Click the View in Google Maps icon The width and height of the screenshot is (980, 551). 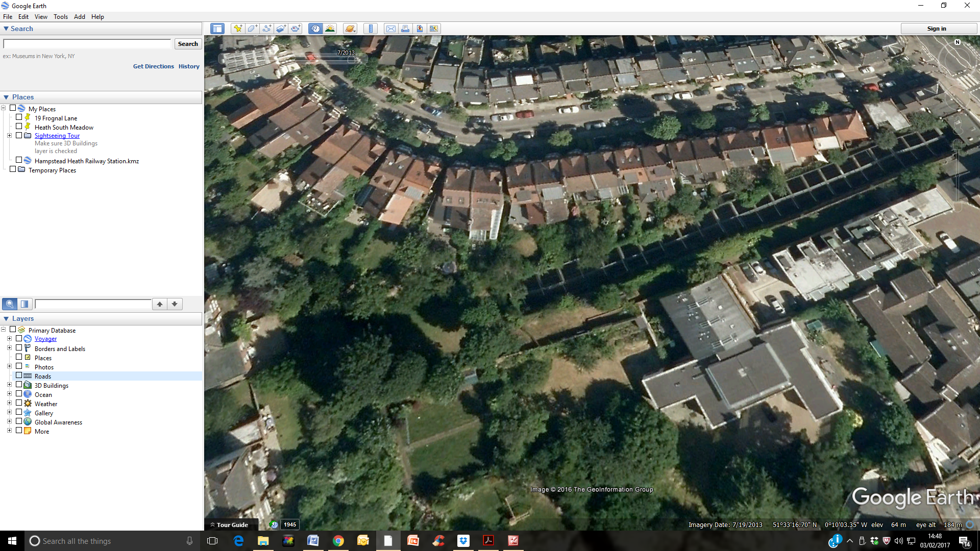pyautogui.click(x=434, y=29)
